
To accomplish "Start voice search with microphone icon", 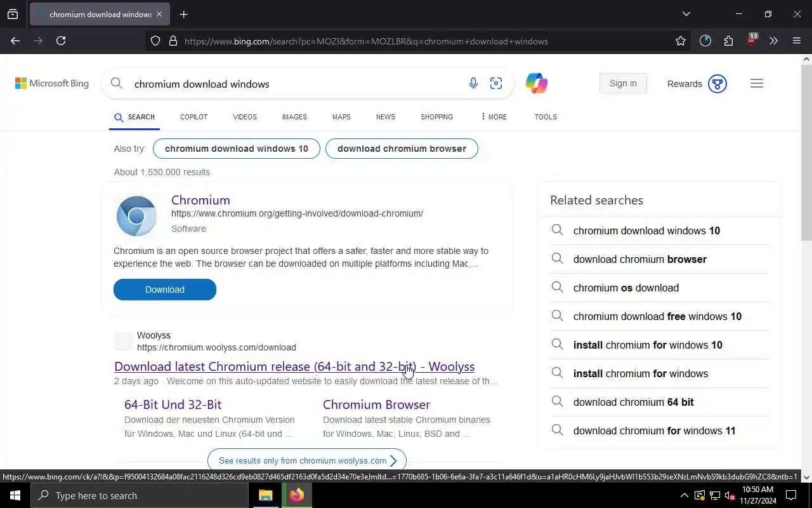I will pyautogui.click(x=473, y=83).
